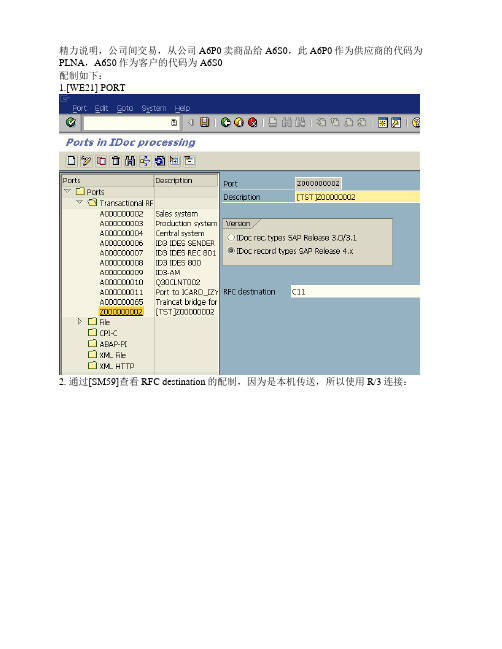Viewport: 502px width, 649px height.
Task: Click the SAP window system menu icon
Action: pyautogui.click(x=65, y=99)
